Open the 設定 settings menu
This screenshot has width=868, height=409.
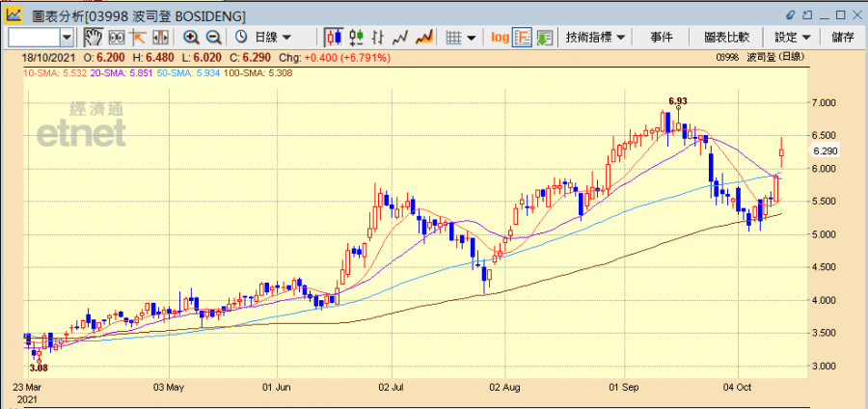793,37
